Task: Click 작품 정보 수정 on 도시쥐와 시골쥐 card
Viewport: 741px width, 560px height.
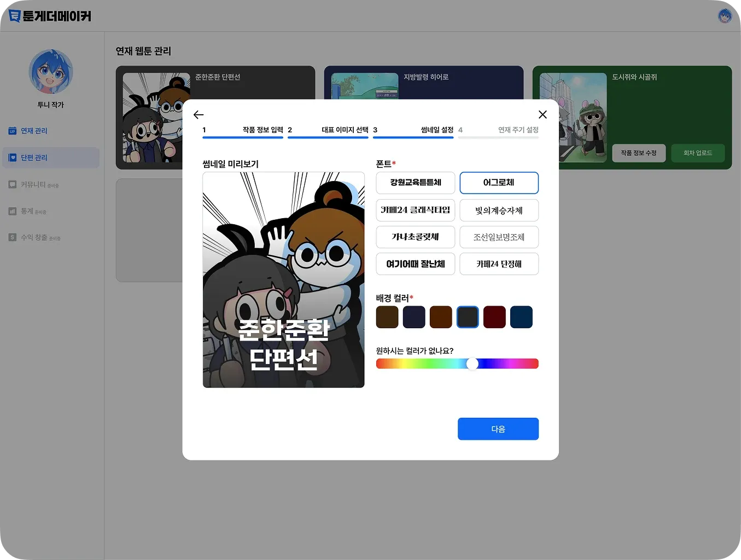Action: point(639,153)
